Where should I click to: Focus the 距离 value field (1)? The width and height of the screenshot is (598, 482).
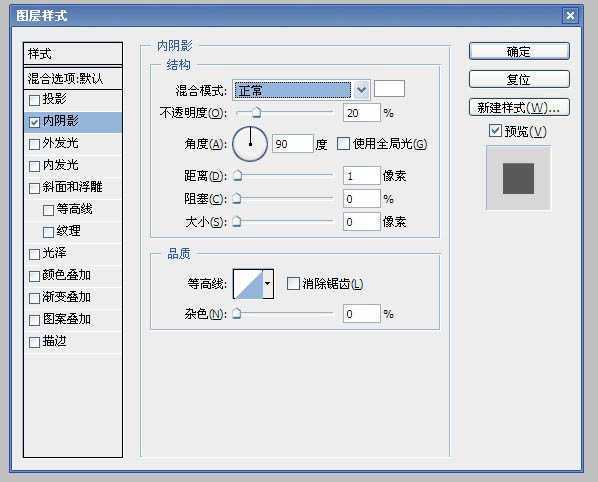[x=362, y=176]
